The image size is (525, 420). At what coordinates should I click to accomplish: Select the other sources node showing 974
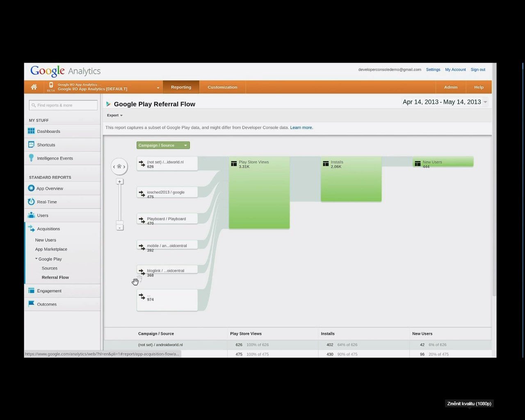coord(167,300)
